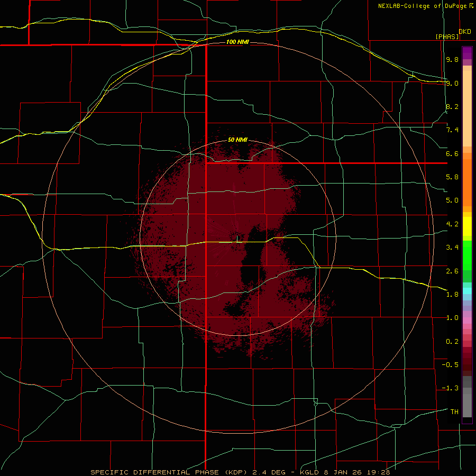Click the 1.8 scale value
This screenshot has height=476, width=476.
click(452, 295)
